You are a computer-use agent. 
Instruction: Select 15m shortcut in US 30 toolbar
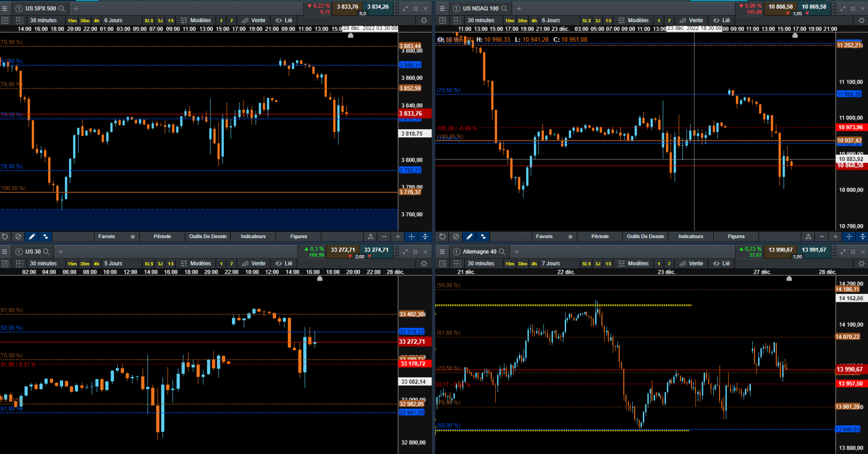point(72,264)
